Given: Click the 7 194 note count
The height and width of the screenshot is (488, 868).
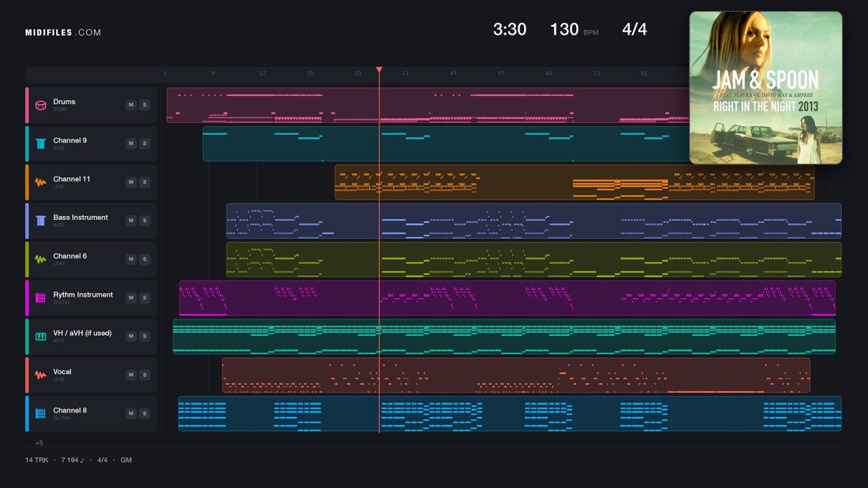Looking at the screenshot, I should tap(73, 460).
